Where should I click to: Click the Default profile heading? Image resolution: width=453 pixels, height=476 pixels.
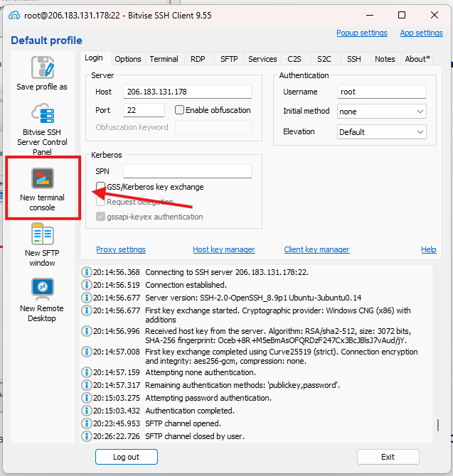[46, 40]
